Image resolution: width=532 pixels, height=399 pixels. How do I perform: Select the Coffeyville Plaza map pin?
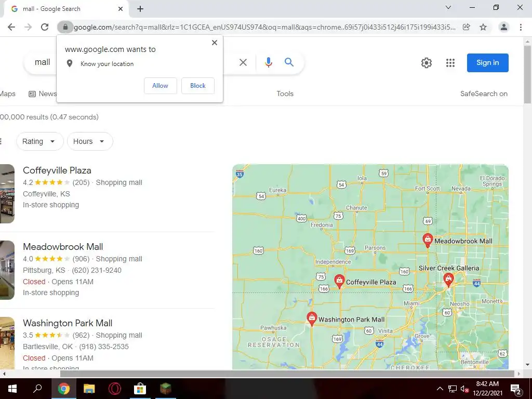click(339, 281)
